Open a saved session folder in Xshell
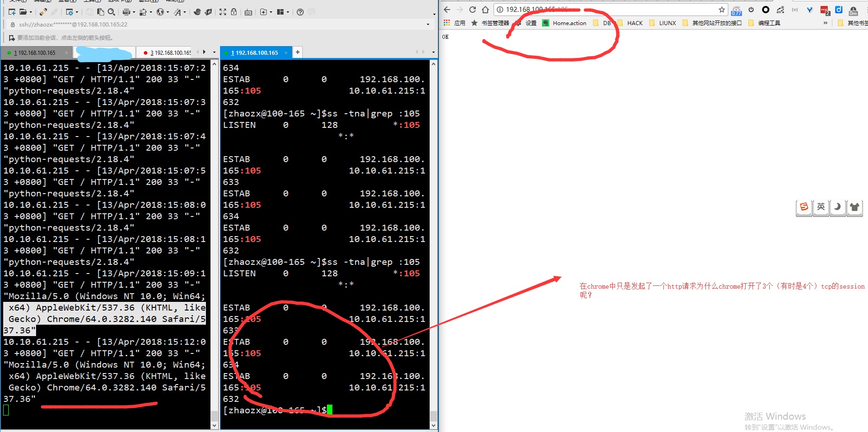The height and width of the screenshot is (432, 868). (23, 12)
